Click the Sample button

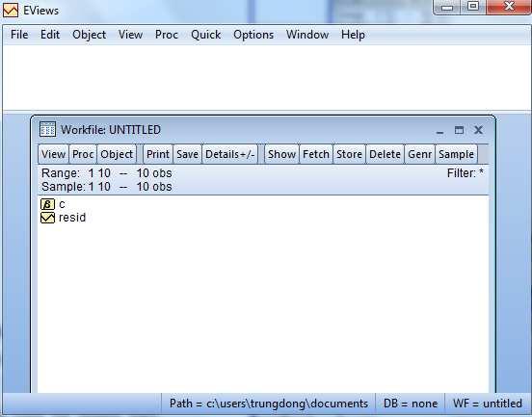pyautogui.click(x=456, y=154)
